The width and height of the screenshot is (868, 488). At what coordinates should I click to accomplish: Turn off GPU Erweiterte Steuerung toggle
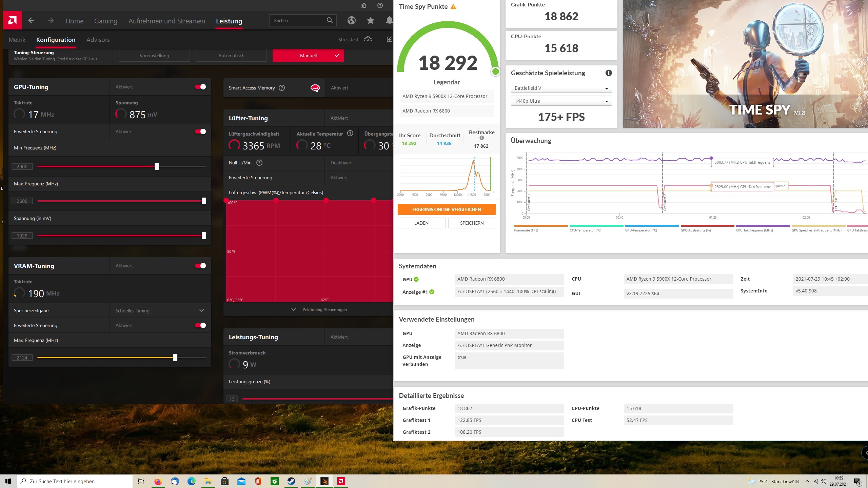[x=200, y=131]
